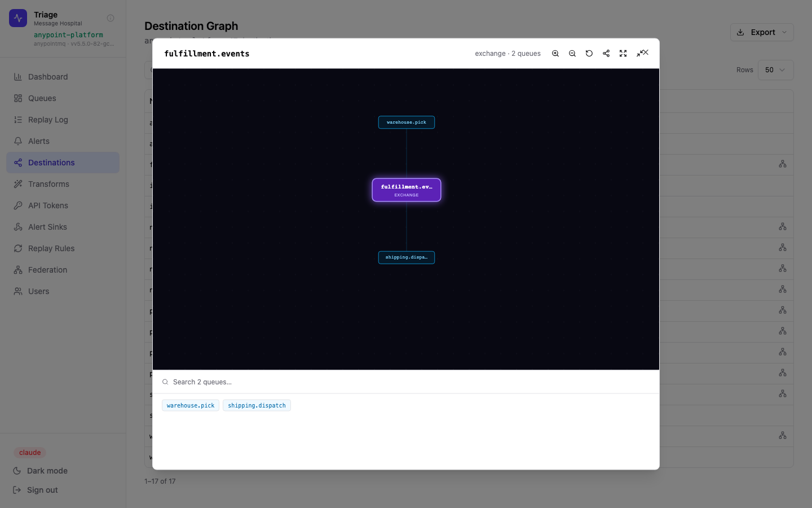This screenshot has width=812, height=508.
Task: Open the Export dropdown button
Action: click(x=762, y=32)
